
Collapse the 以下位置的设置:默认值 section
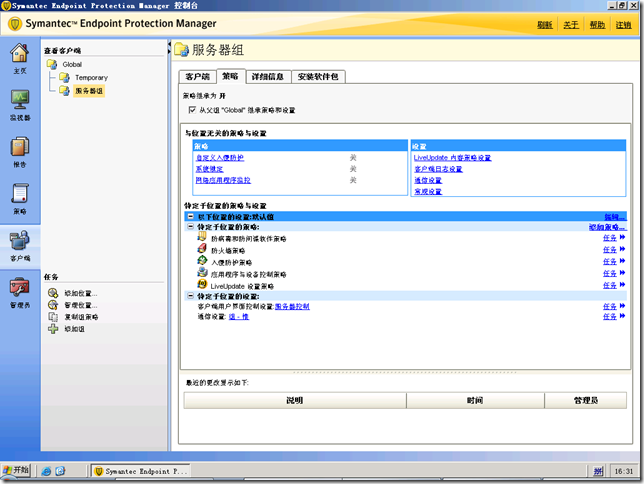(x=191, y=216)
